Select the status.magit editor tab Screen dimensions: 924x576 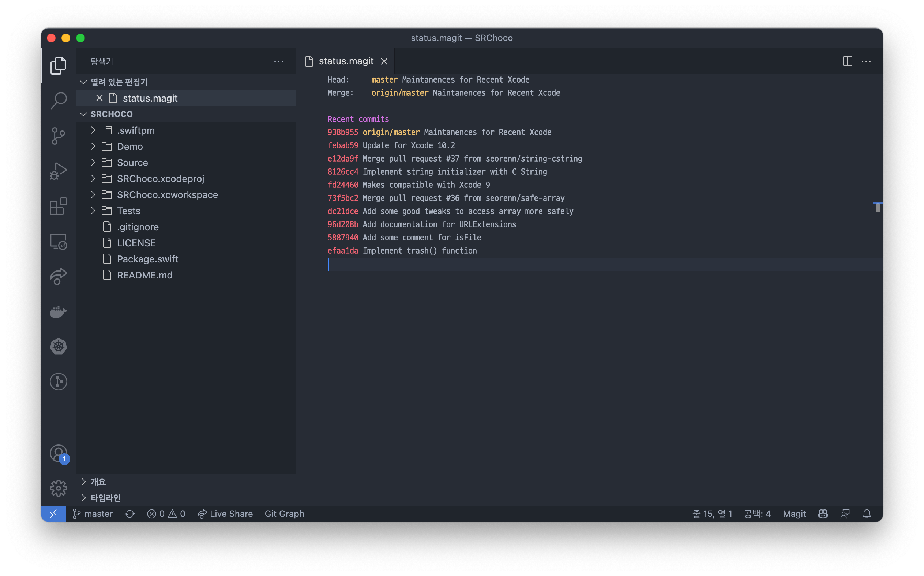coord(345,61)
